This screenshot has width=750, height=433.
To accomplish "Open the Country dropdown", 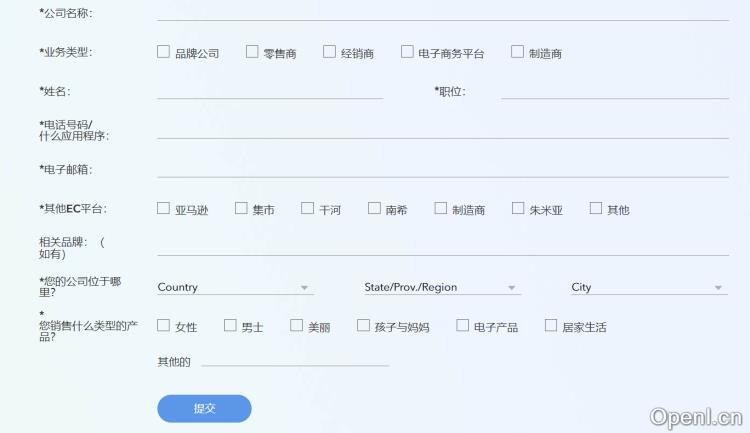I will coord(235,287).
